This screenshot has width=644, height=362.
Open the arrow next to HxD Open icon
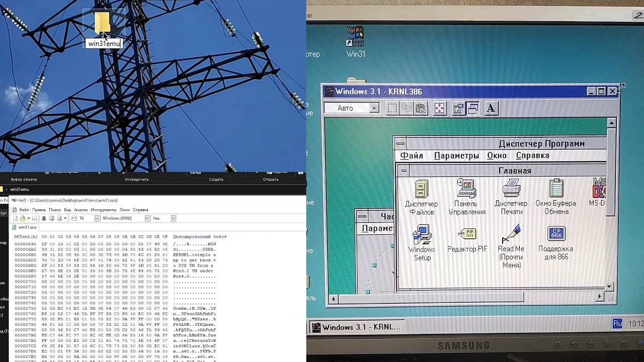(x=28, y=218)
